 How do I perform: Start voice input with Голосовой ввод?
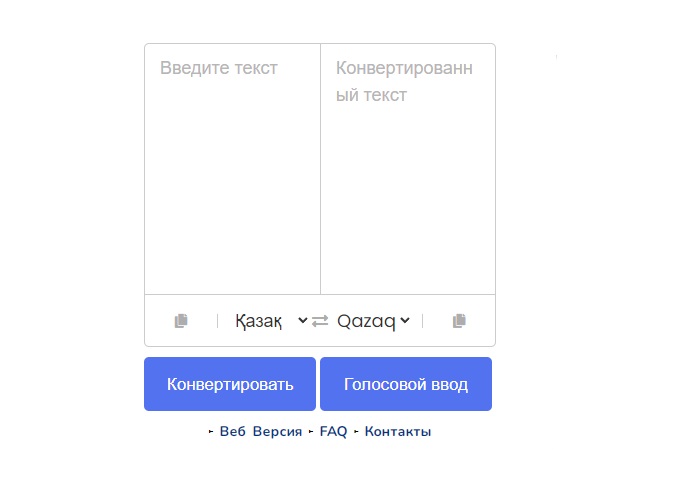pos(406,384)
